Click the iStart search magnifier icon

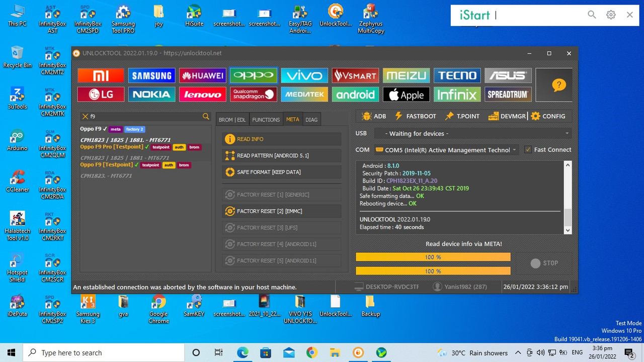tap(592, 15)
